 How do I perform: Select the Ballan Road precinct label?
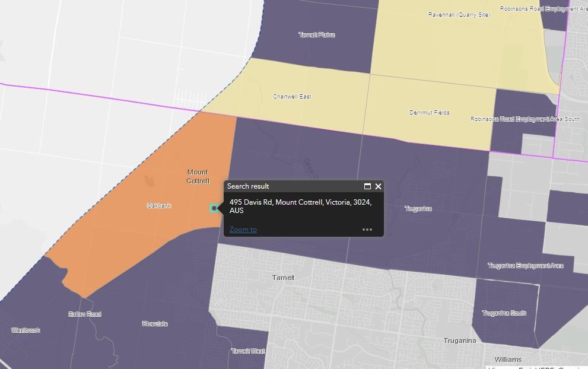(x=85, y=314)
